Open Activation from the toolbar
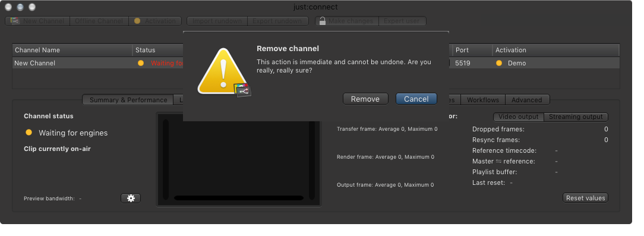Viewport: 644px width, 236px height. coord(155,21)
